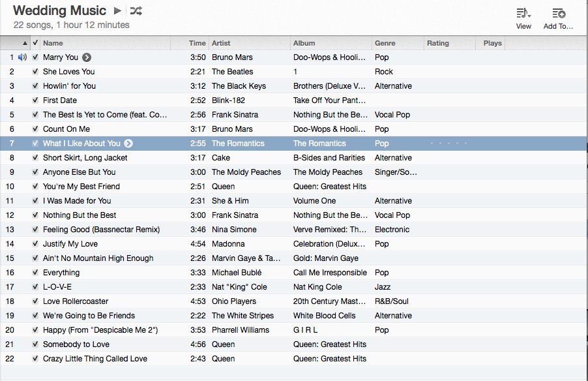Toggle the checkmark column header
Image resolution: width=588 pixels, height=381 pixels.
[x=35, y=43]
